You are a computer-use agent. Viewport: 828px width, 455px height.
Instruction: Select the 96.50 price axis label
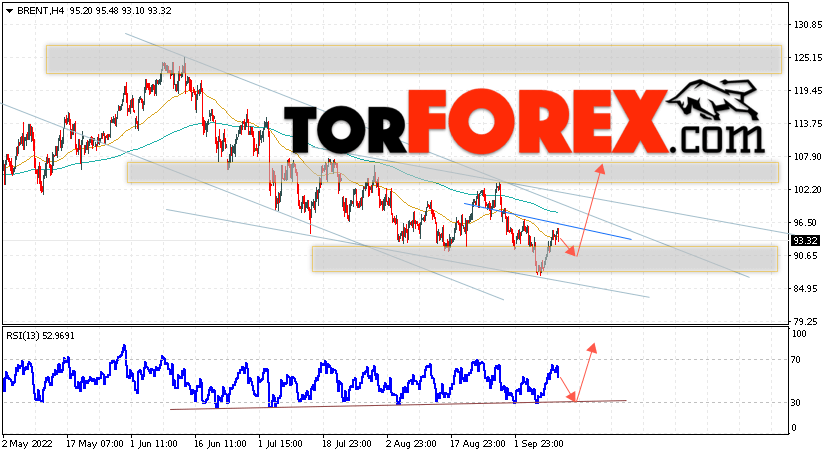(x=806, y=223)
